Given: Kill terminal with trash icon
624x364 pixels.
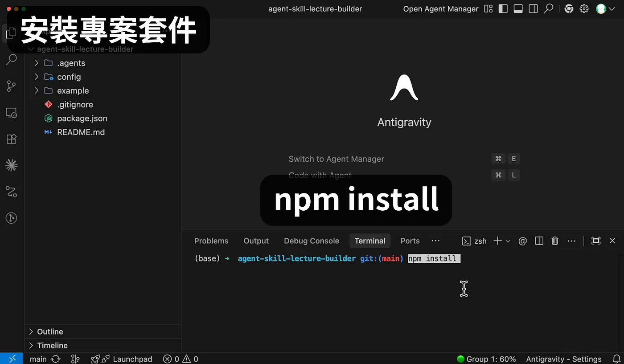Looking at the screenshot, I should pos(555,241).
